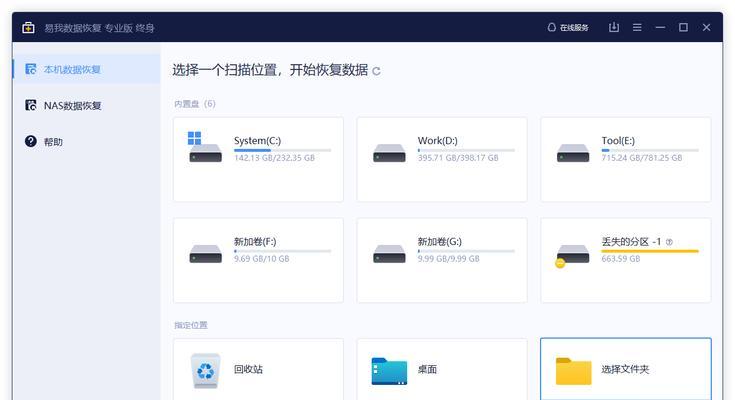The image size is (735, 400).
Task: Close the window
Action: pyautogui.click(x=706, y=28)
